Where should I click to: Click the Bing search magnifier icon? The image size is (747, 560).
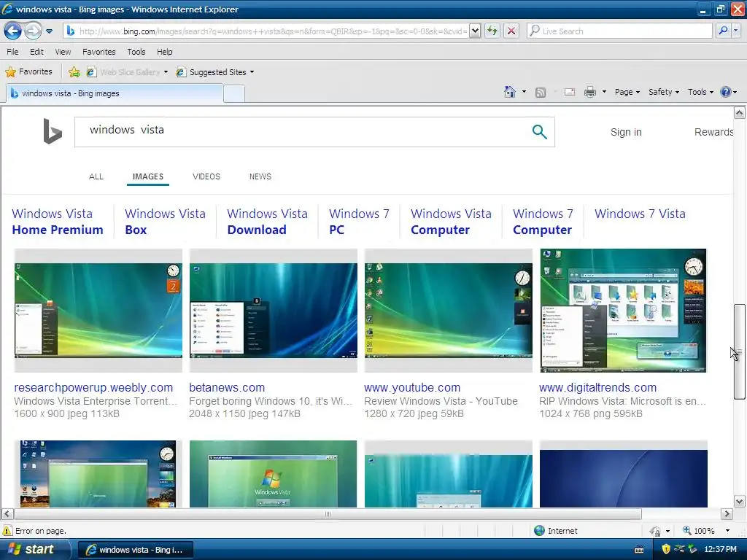coord(539,131)
